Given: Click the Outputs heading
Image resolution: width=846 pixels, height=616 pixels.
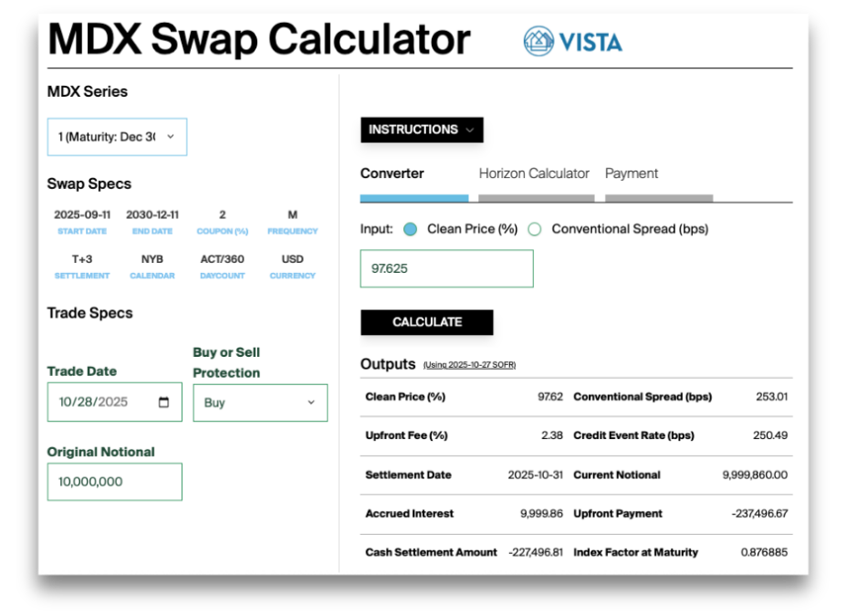Looking at the screenshot, I should tap(388, 364).
